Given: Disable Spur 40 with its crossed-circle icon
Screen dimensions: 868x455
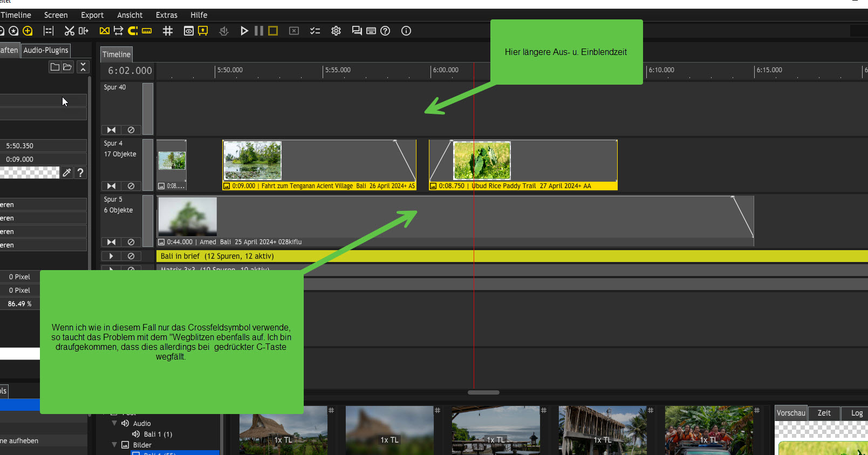Looking at the screenshot, I should pos(131,130).
